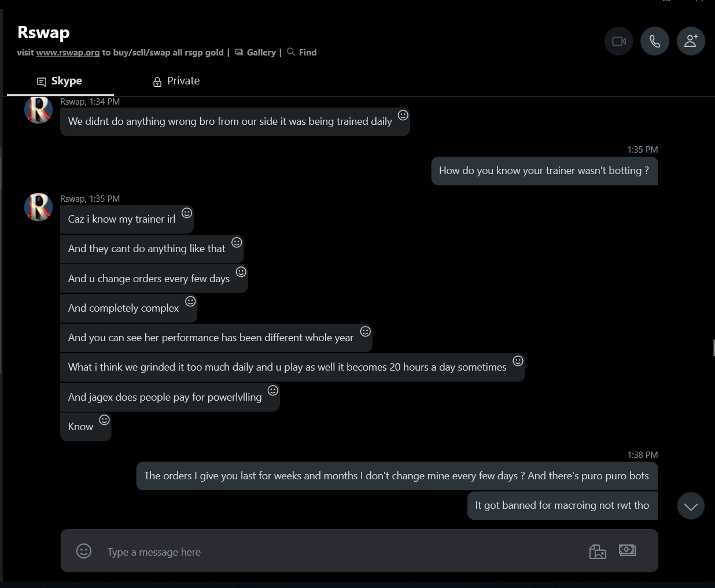Start an audio call with Rswap
Image resolution: width=715 pixels, height=588 pixels.
[655, 41]
